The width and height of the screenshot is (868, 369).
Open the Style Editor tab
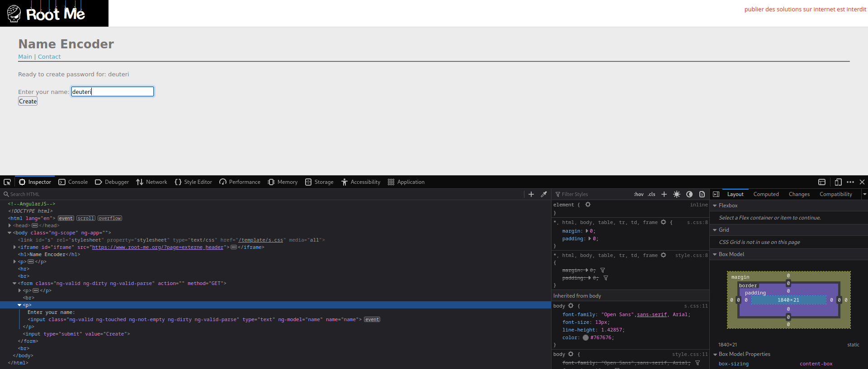point(193,182)
